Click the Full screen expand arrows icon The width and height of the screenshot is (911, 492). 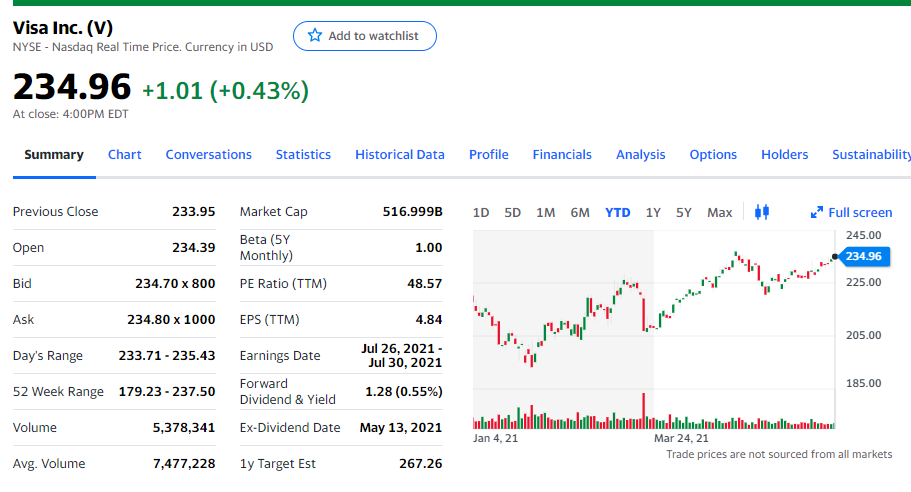(x=817, y=212)
